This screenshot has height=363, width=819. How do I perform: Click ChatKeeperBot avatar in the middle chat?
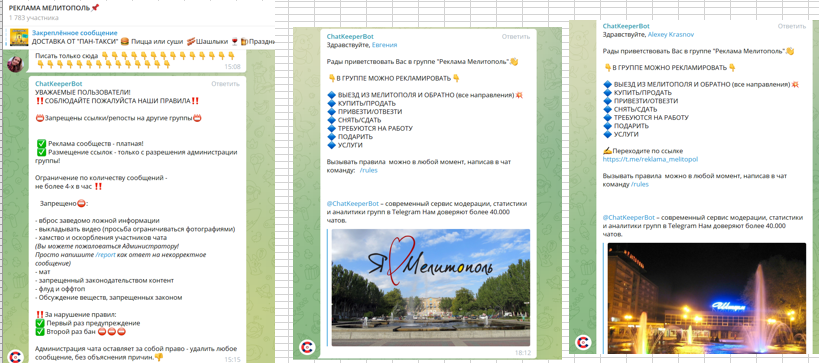click(x=307, y=347)
